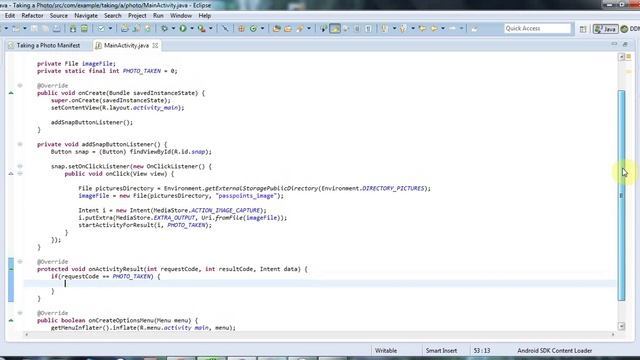Click the Quick Access search field
This screenshot has width=640, height=360.
(x=538, y=29)
